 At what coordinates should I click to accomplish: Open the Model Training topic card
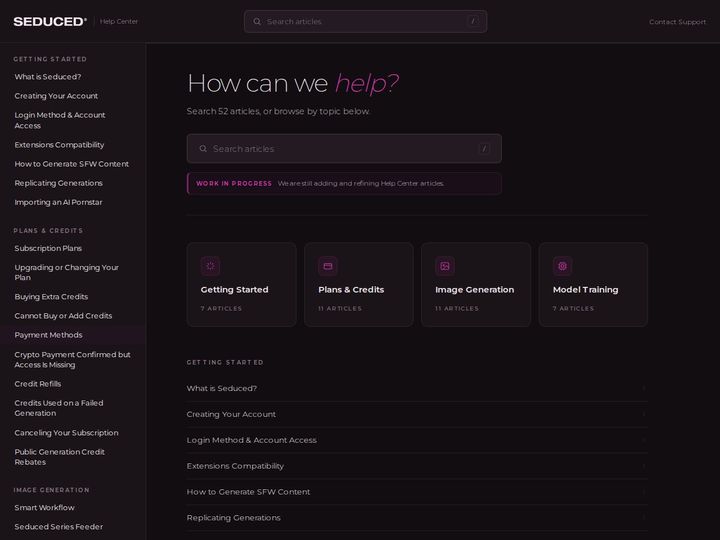(593, 285)
